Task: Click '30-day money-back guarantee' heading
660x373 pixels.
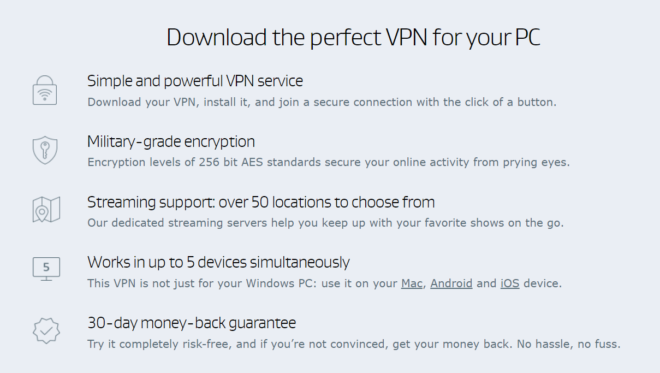Action: click(x=192, y=323)
